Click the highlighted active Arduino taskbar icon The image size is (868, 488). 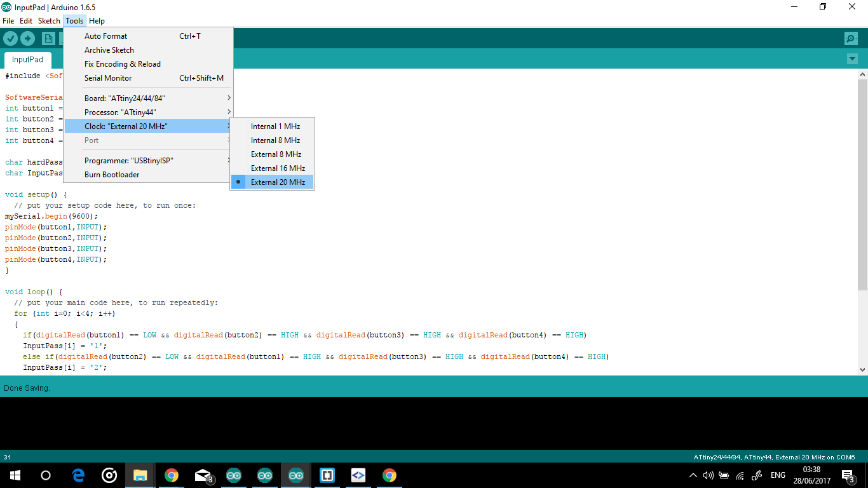tap(296, 475)
